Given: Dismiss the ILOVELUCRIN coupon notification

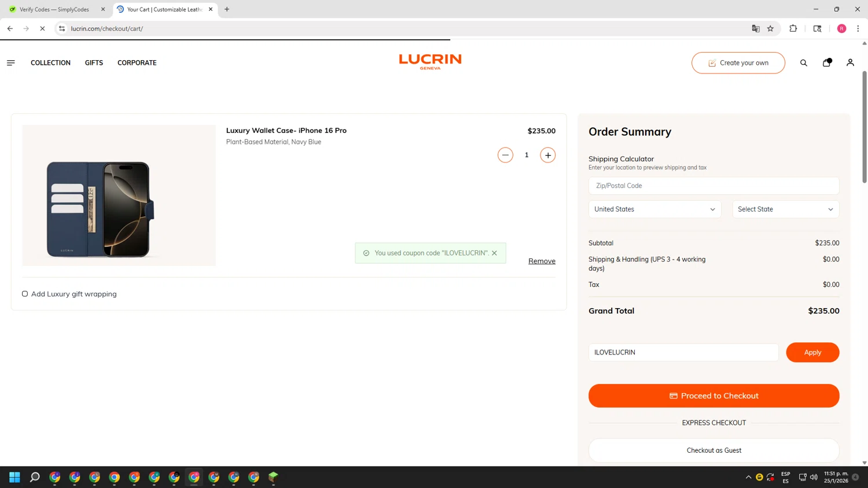Looking at the screenshot, I should 494,253.
